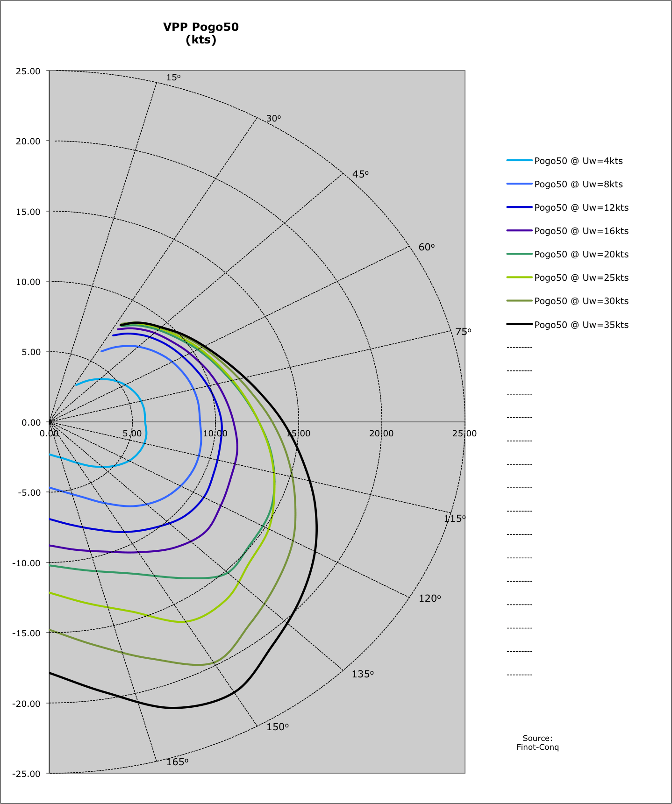672x804 pixels.
Task: Click the 150° angle label
Action: pyautogui.click(x=278, y=727)
